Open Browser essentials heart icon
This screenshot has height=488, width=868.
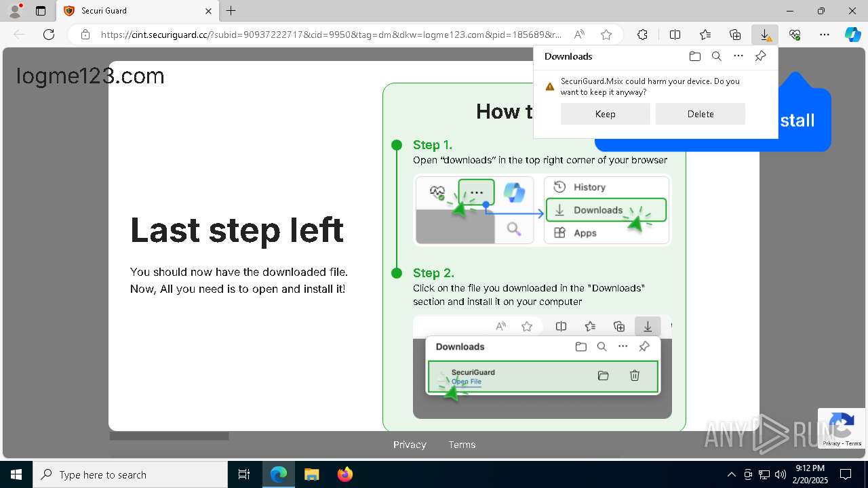[x=795, y=35]
